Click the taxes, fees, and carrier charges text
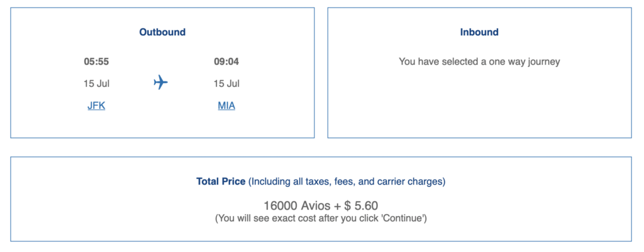Viewport: 644px width, 252px height. click(347, 181)
